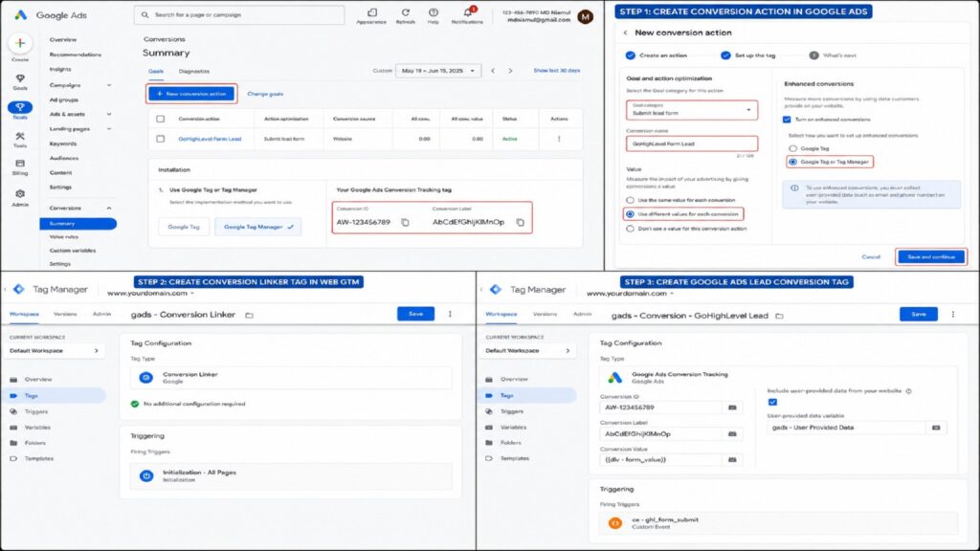Open Default Workspace selector in Step 3 panel
The width and height of the screenshot is (980, 551).
[x=528, y=350]
